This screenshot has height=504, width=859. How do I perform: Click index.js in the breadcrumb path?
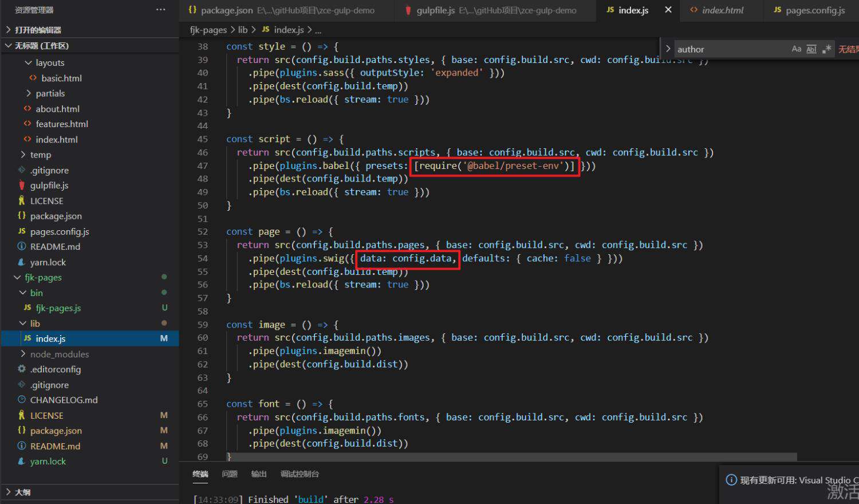click(289, 30)
